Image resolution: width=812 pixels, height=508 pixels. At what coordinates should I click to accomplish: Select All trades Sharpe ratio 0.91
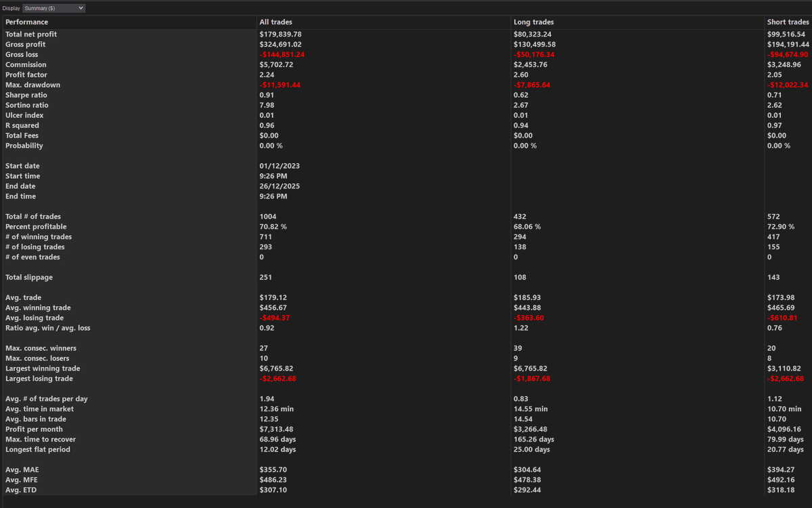coord(267,95)
